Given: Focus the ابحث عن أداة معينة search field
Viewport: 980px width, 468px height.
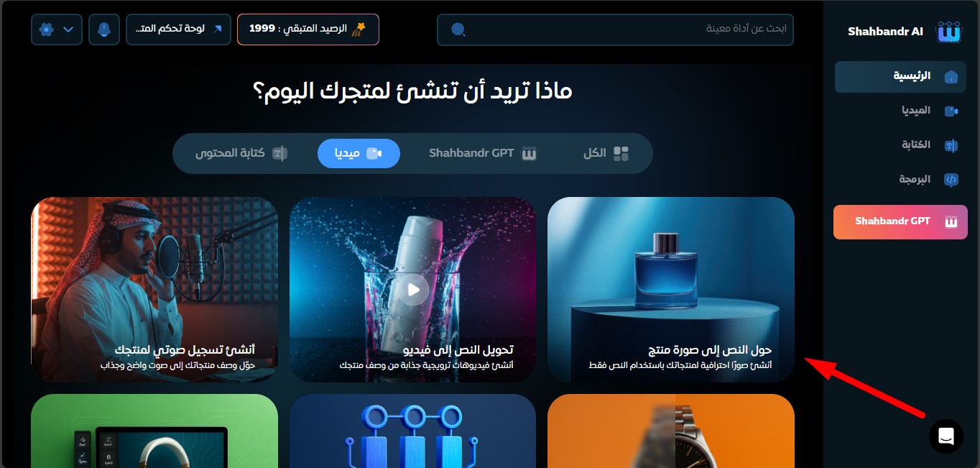Looking at the screenshot, I should 615,29.
